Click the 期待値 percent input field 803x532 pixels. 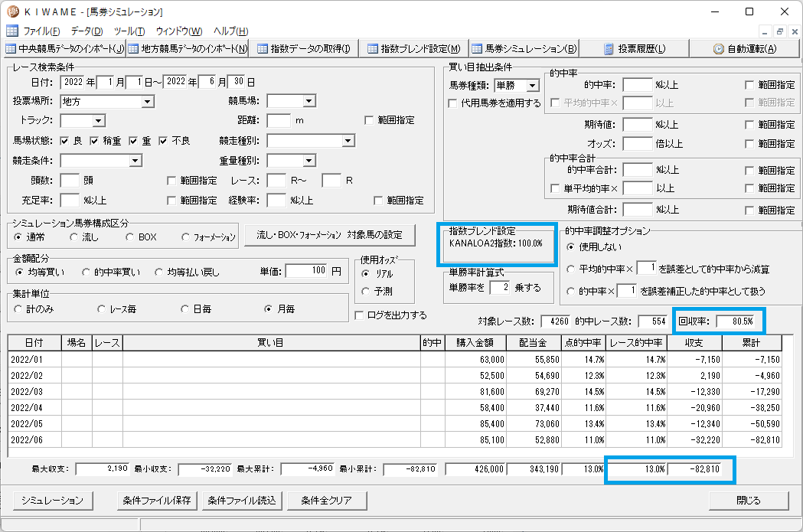coord(638,125)
